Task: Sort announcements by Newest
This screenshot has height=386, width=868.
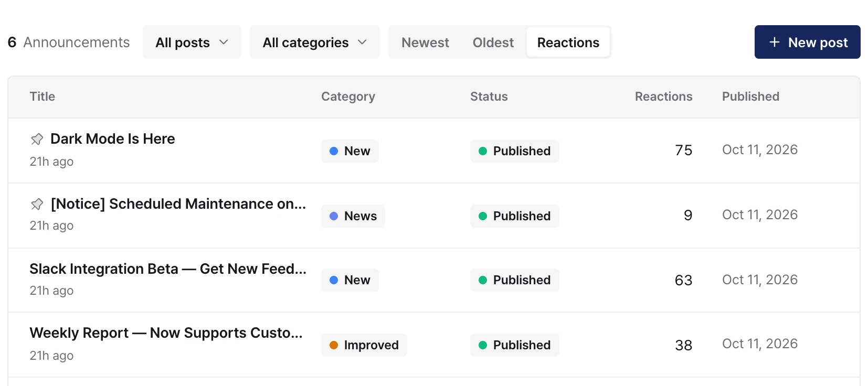Action: [425, 42]
